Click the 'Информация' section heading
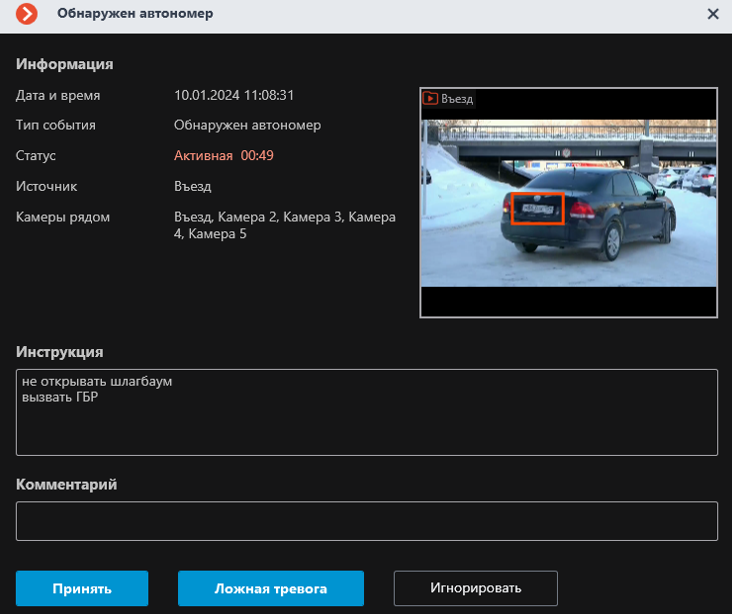 [64, 64]
